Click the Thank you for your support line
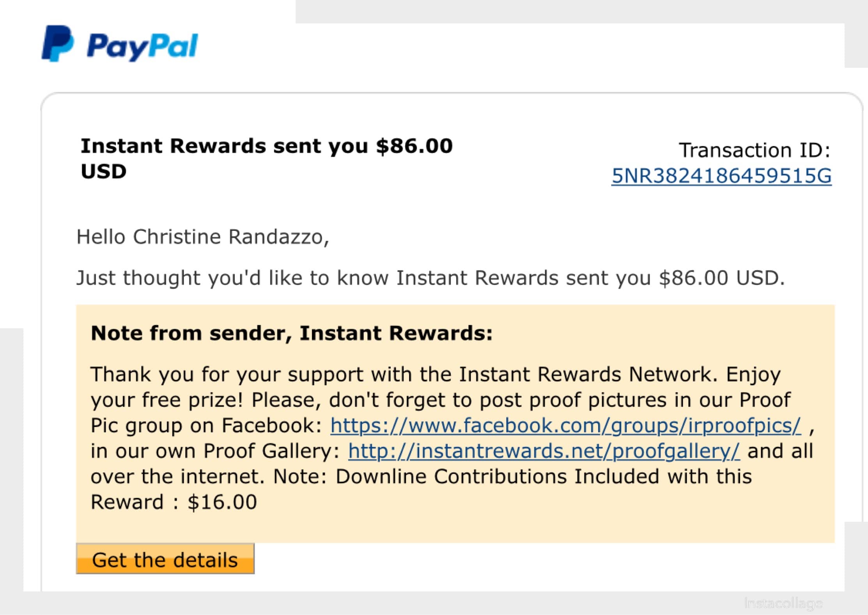This screenshot has width=868, height=615. [404, 374]
